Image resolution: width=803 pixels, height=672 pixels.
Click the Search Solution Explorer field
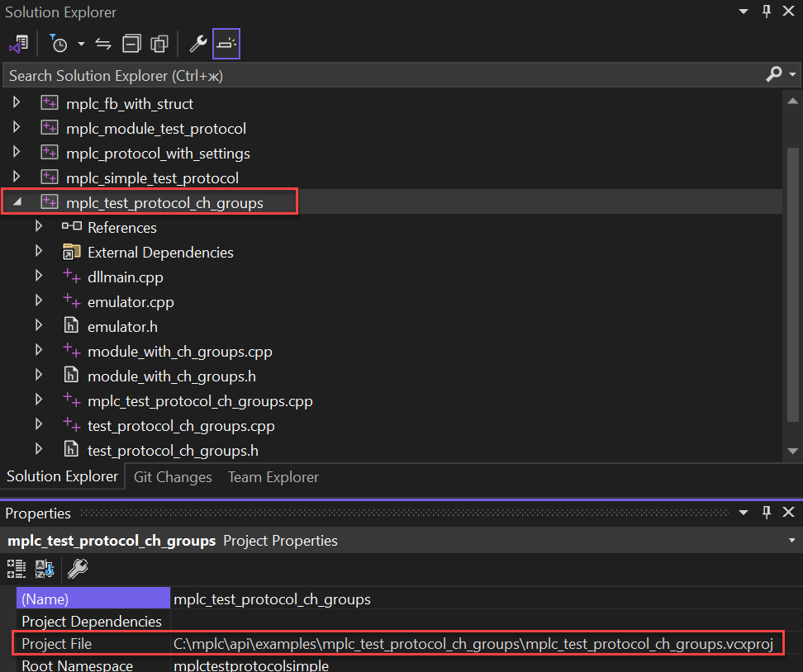(384, 76)
